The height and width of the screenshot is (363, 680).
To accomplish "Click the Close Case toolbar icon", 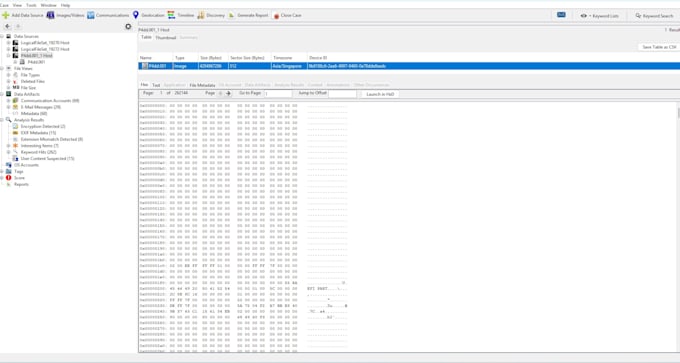I will coord(276,16).
